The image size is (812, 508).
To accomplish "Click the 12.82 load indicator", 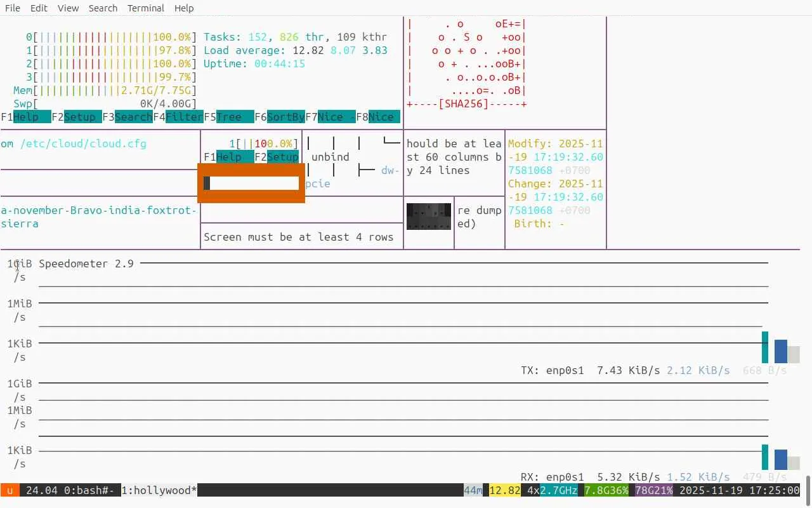I will (x=505, y=490).
